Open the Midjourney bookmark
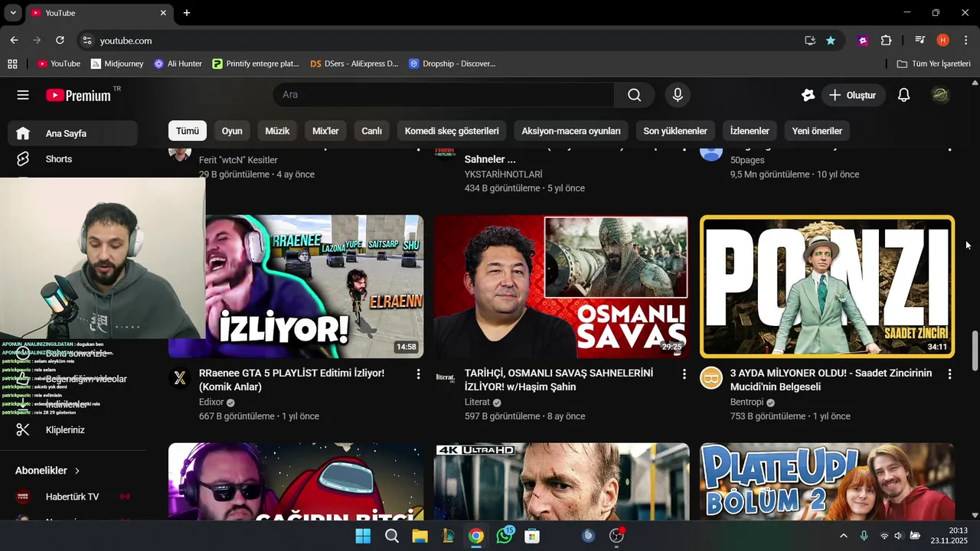Image resolution: width=980 pixels, height=551 pixels. click(x=117, y=64)
